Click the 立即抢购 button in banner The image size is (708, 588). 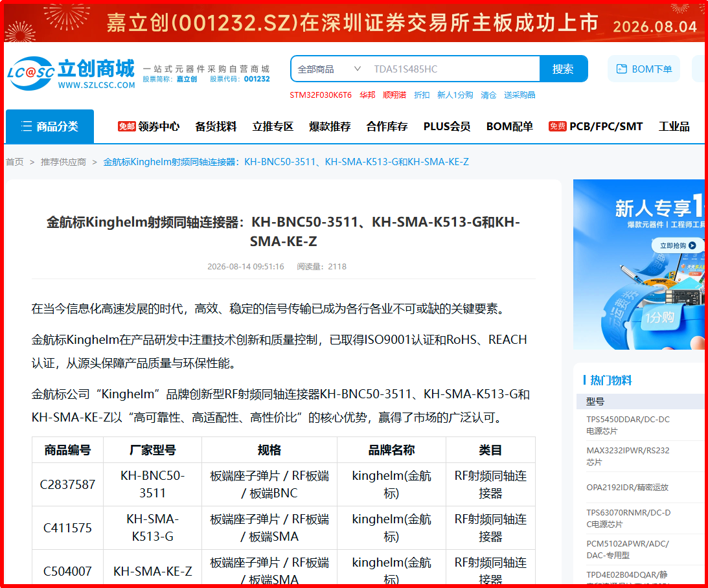pyautogui.click(x=678, y=245)
